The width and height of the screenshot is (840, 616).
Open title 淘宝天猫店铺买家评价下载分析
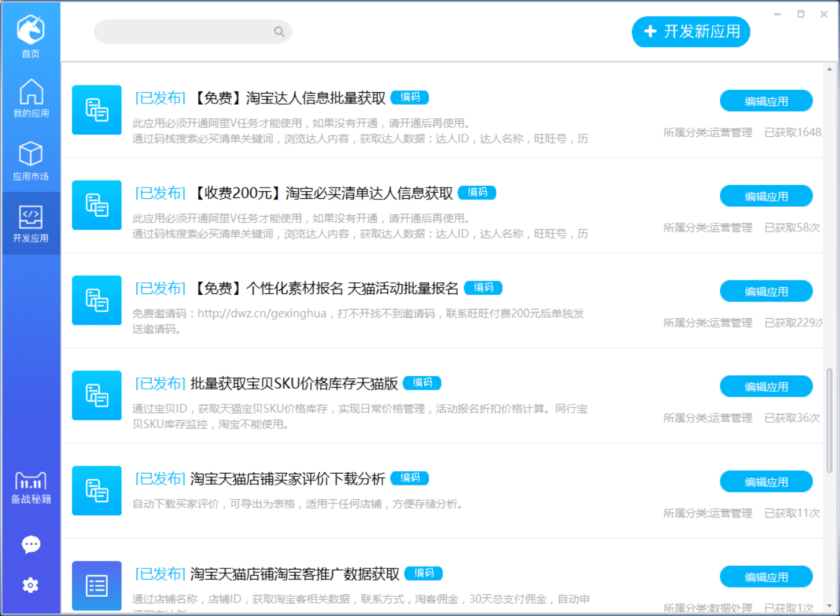(288, 479)
